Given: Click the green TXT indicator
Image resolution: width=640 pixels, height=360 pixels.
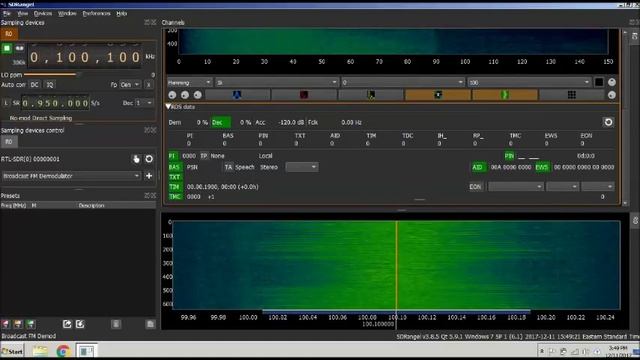Looking at the screenshot, I should [x=175, y=177].
